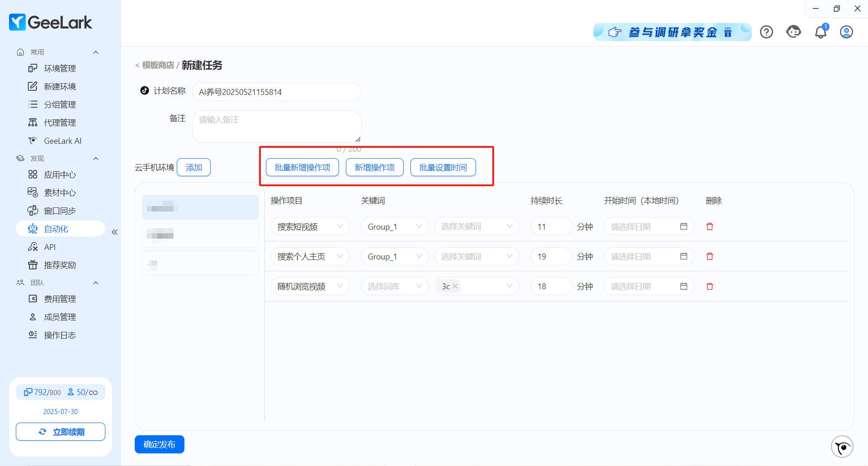Collapse the sidebar with double-arrow icon

115,232
